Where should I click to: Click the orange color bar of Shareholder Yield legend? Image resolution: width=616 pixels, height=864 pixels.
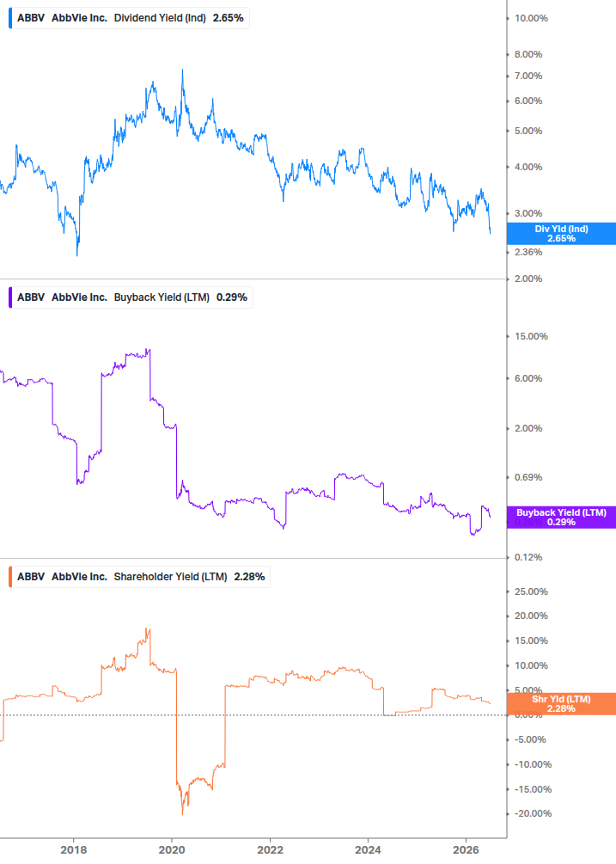pyautogui.click(x=10, y=577)
